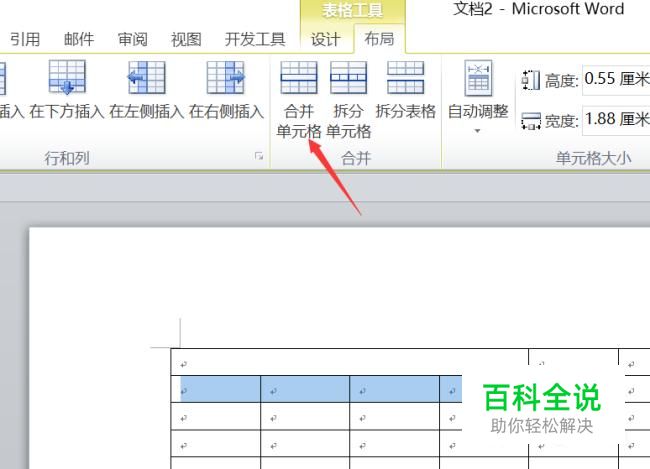Edit the height field showing 0.55 厘米

click(616, 79)
